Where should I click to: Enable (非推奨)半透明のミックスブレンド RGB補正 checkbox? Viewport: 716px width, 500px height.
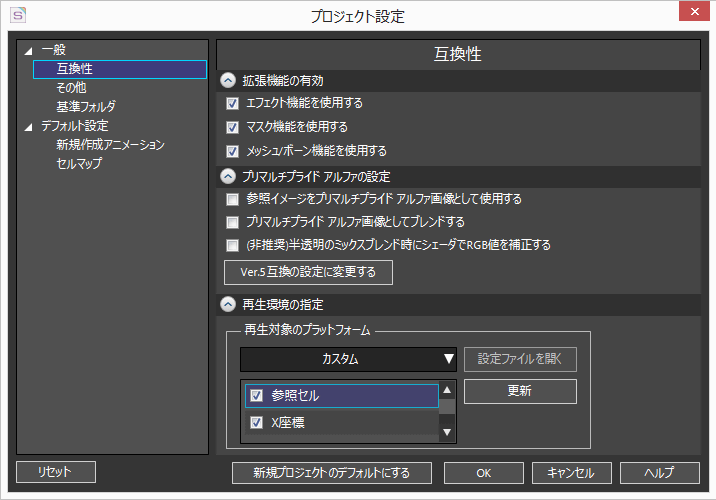click(232, 246)
